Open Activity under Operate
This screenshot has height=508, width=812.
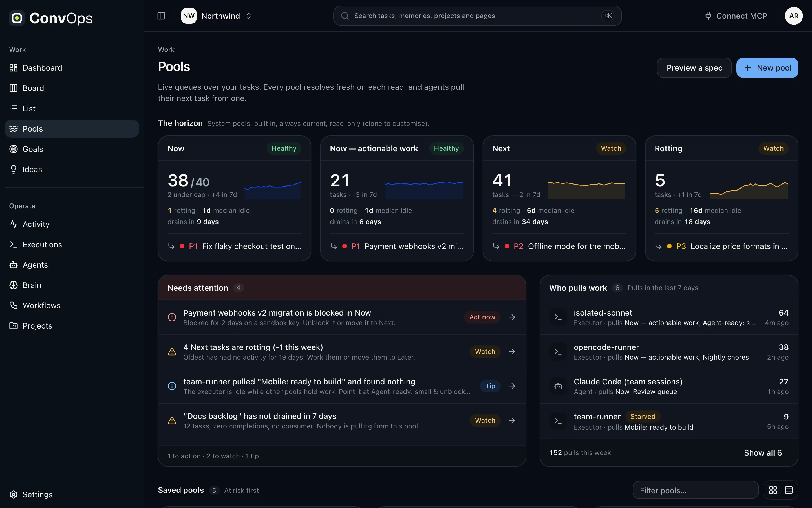pyautogui.click(x=72, y=224)
